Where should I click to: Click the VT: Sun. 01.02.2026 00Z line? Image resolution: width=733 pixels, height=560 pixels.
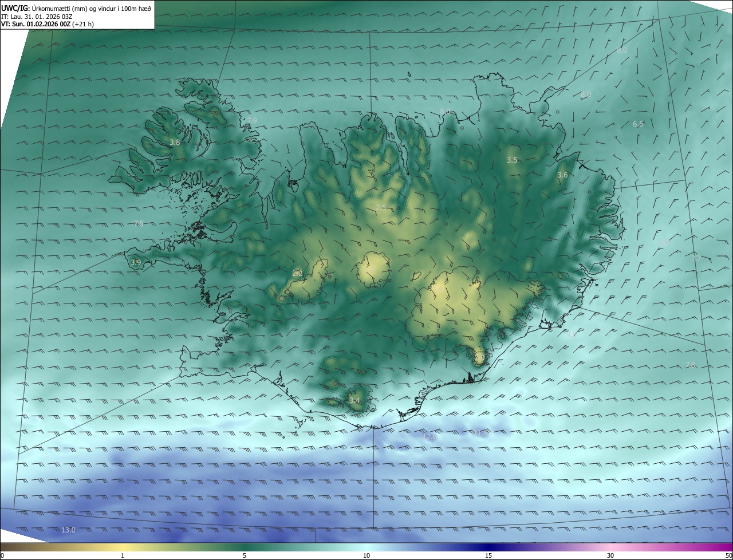coord(48,24)
